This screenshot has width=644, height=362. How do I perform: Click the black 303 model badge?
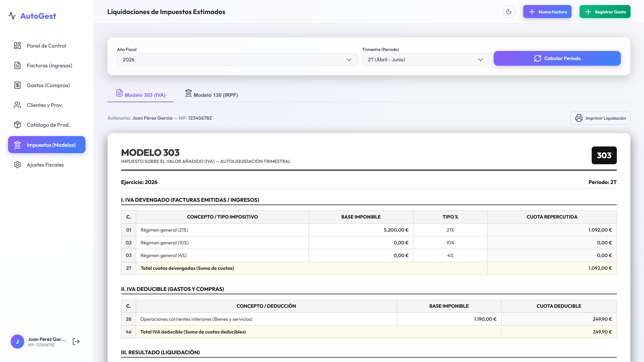[604, 155]
